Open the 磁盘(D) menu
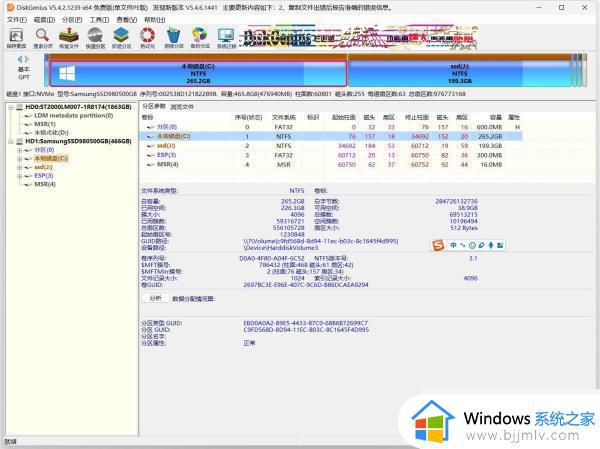600x449 pixels. click(44, 20)
